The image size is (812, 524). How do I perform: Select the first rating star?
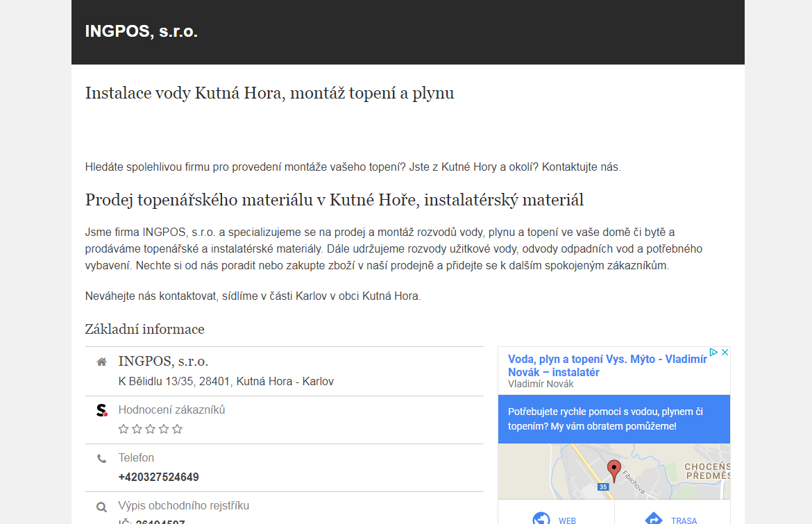click(x=124, y=429)
